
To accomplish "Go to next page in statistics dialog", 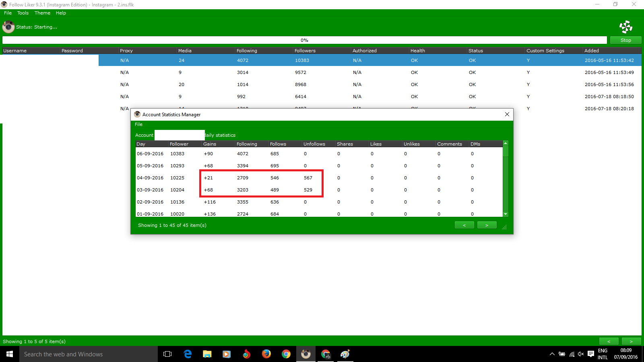I will coord(487,225).
